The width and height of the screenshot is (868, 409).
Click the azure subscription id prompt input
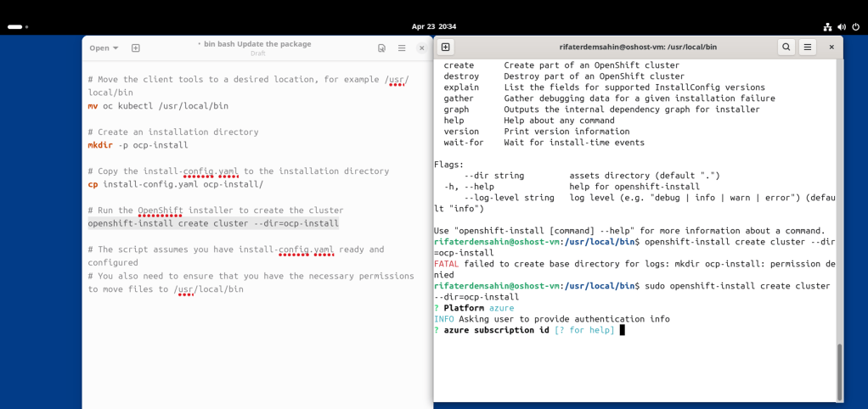click(623, 330)
